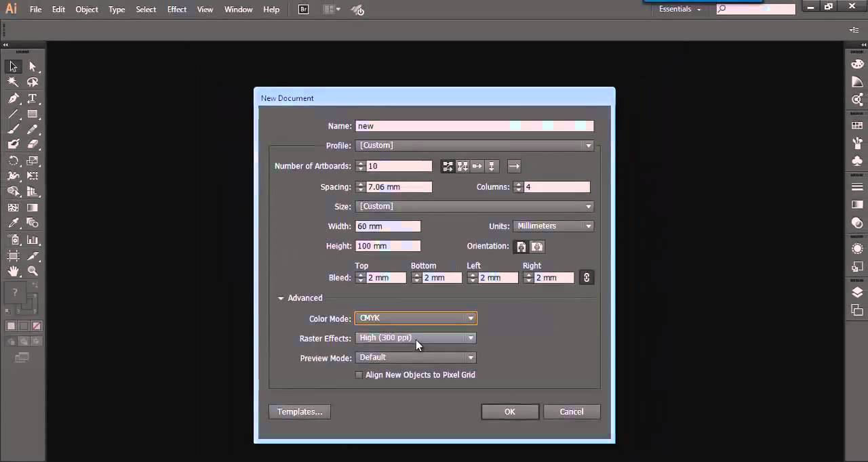Screen dimensions: 868x462
Task: Open the Window menu
Action: click(238, 9)
